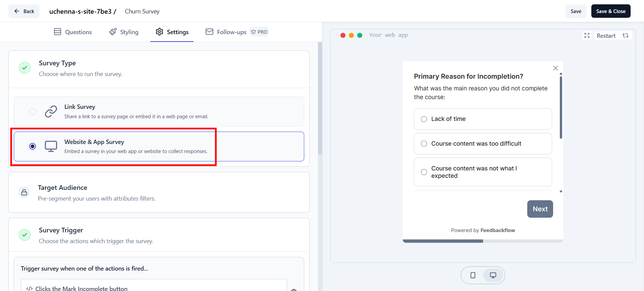The height and width of the screenshot is (291, 644).
Task: Click the Restart refresh arrows icon
Action: point(626,35)
